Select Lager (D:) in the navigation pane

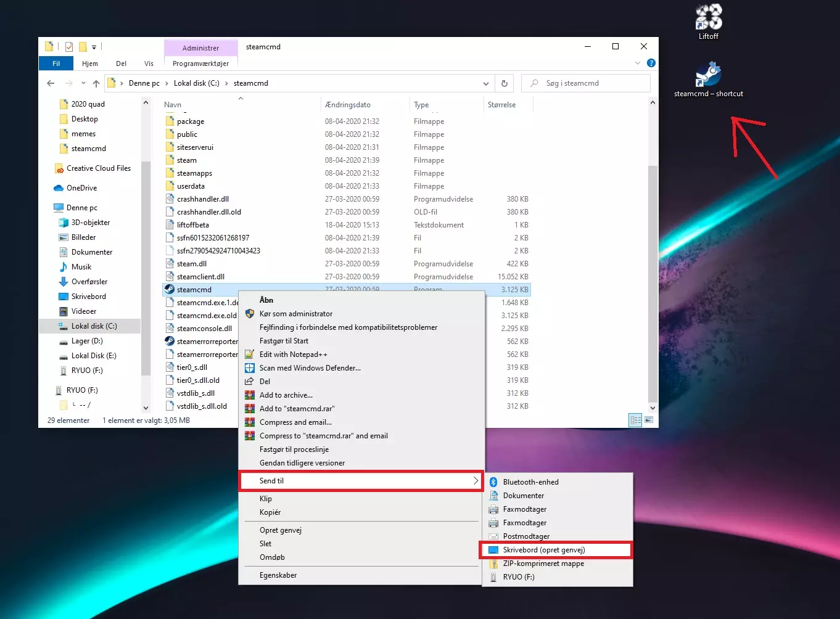87,341
